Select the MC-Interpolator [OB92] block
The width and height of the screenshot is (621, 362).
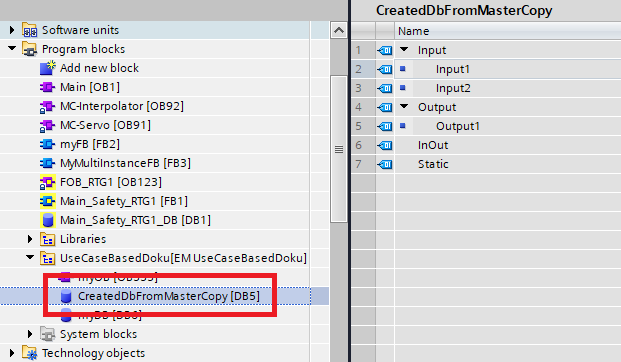pyautogui.click(x=122, y=106)
